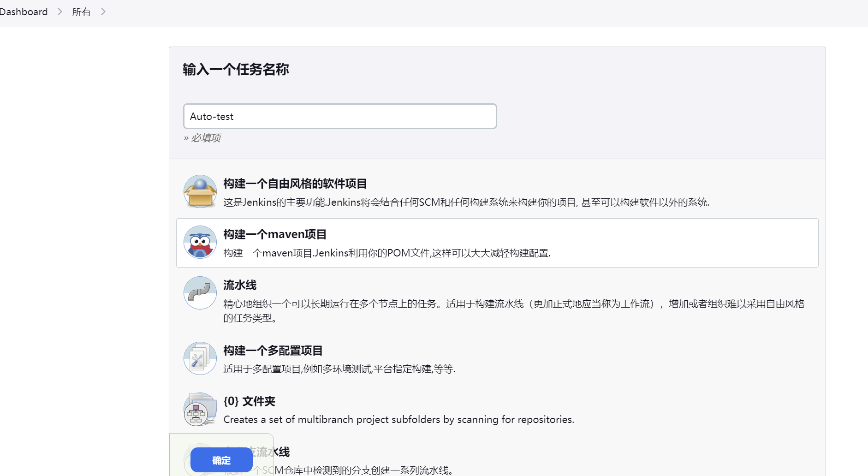
Task: Select the 流水线 project type title
Action: pyautogui.click(x=240, y=285)
